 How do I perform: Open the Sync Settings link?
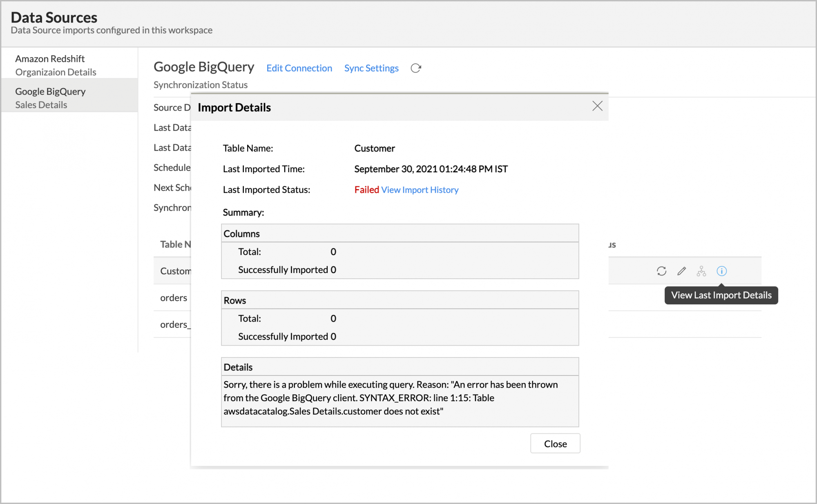[x=371, y=68]
